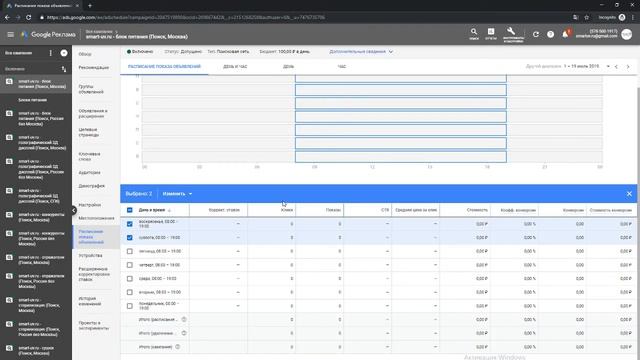Click the refresh icon in header
The image size is (640, 360).
coord(536,35)
